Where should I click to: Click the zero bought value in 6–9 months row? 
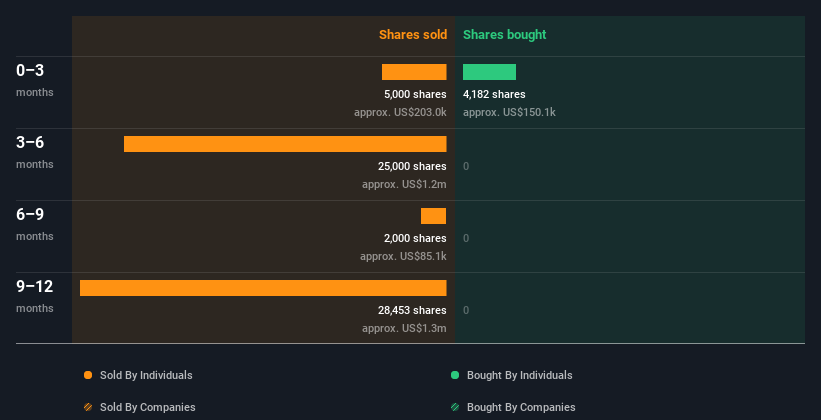coord(466,238)
